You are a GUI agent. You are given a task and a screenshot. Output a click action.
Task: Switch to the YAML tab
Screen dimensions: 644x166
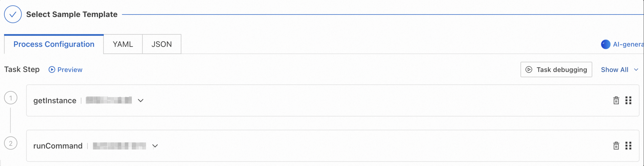[123, 44]
